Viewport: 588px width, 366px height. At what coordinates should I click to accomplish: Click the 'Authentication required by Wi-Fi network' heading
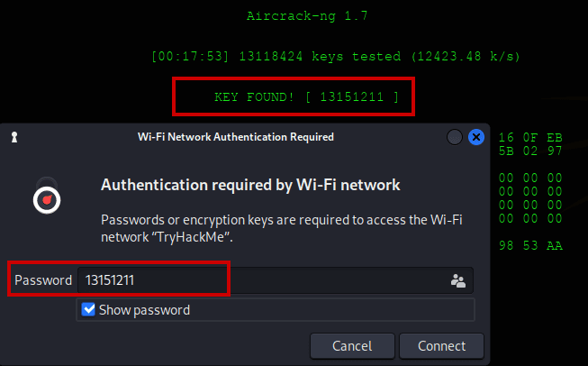[x=250, y=185]
